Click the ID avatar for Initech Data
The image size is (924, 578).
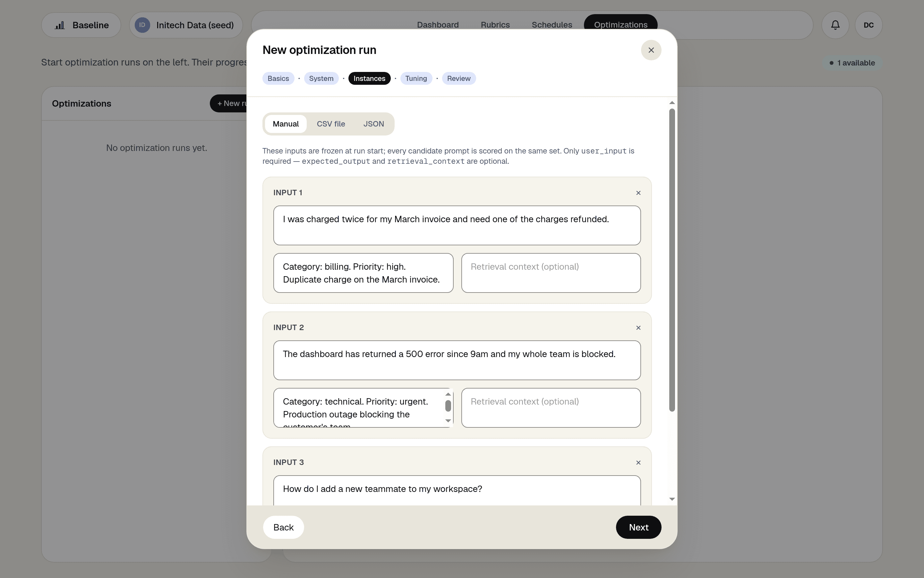tap(142, 25)
